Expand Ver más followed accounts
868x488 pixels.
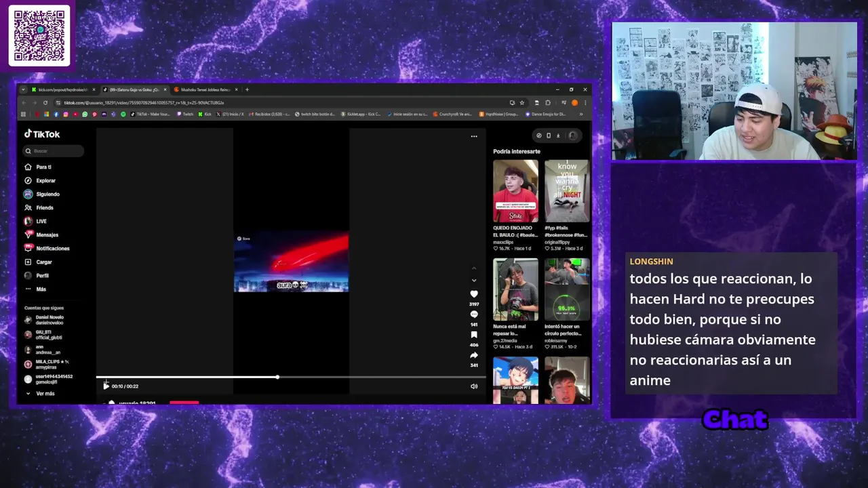(x=41, y=393)
